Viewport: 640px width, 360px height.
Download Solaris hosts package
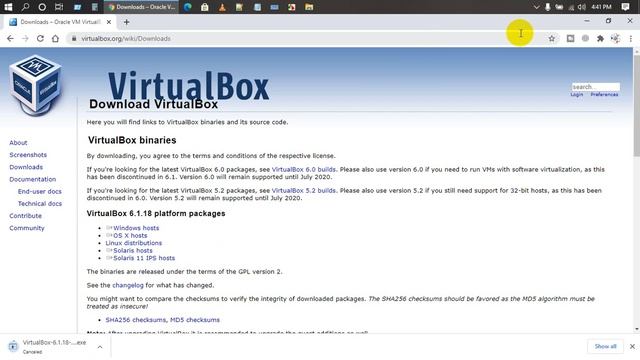click(133, 250)
